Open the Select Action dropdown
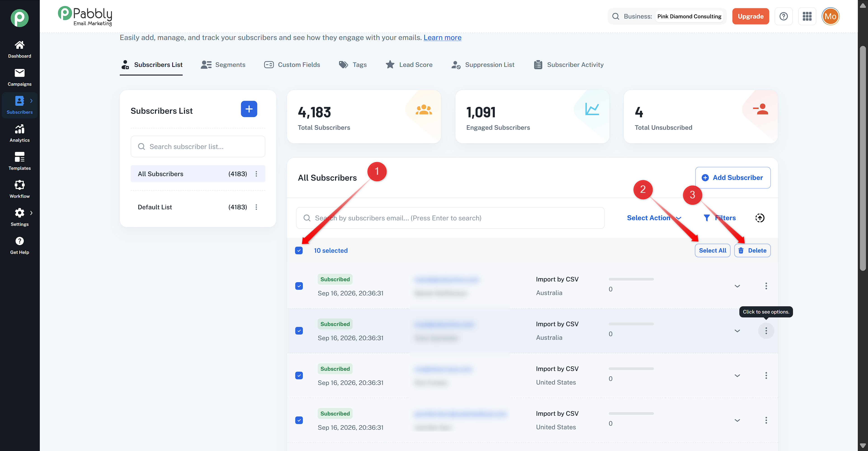The height and width of the screenshot is (451, 868). [654, 218]
